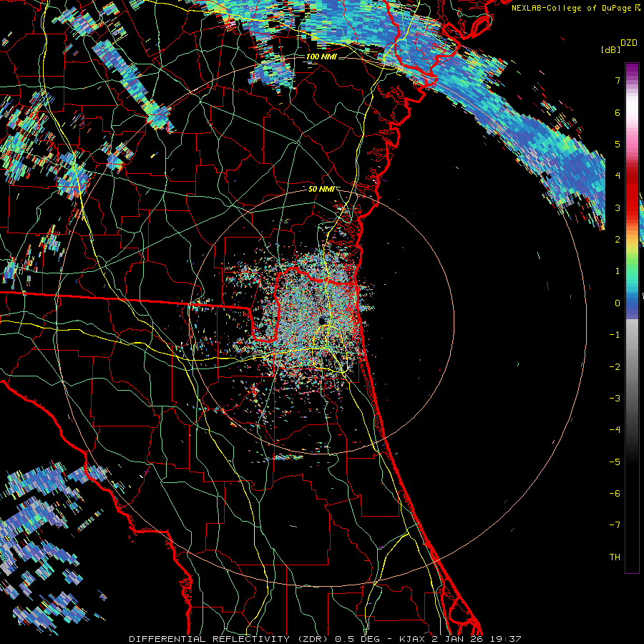Click the differential reflectivity caption at bottom
Image resolution: width=644 pixels, height=644 pixels.
click(x=325, y=639)
